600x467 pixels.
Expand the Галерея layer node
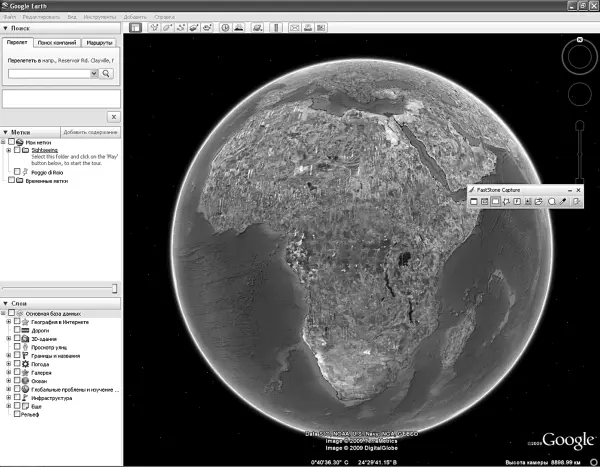[x=9, y=372]
